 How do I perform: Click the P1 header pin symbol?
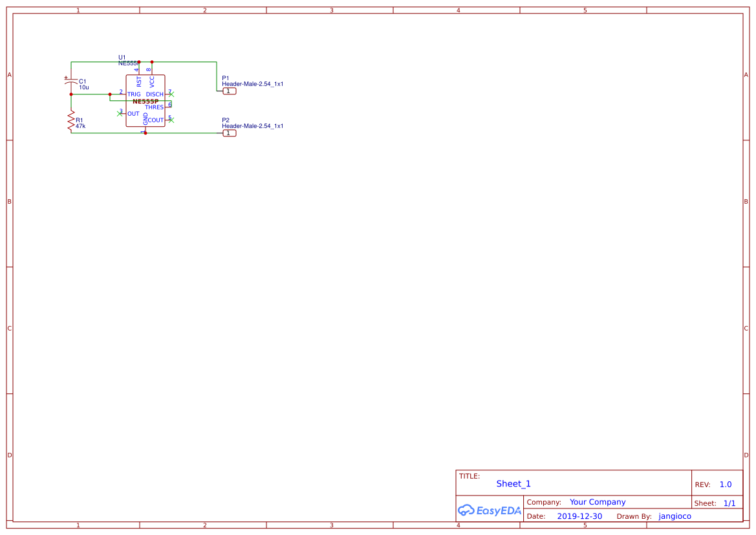coord(228,91)
